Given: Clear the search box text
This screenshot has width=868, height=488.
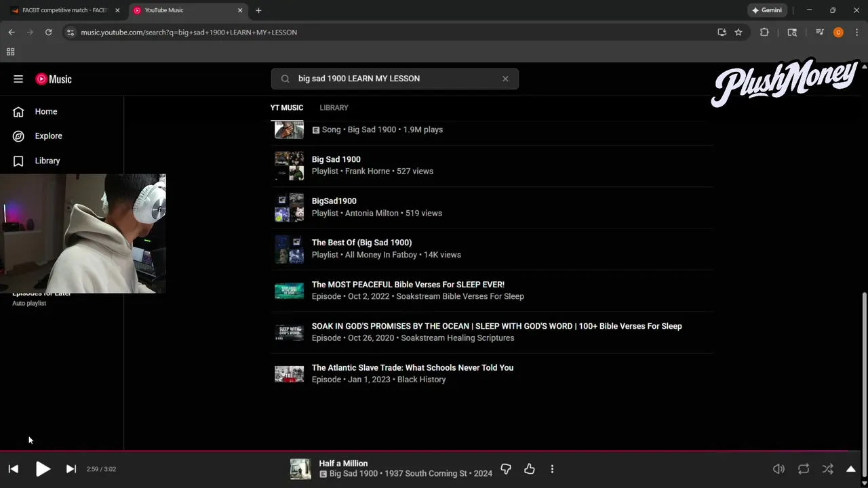Looking at the screenshot, I should pyautogui.click(x=505, y=79).
